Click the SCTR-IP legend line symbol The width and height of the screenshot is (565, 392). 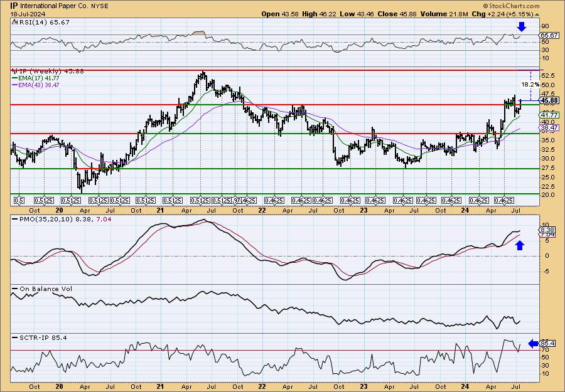[15, 337]
